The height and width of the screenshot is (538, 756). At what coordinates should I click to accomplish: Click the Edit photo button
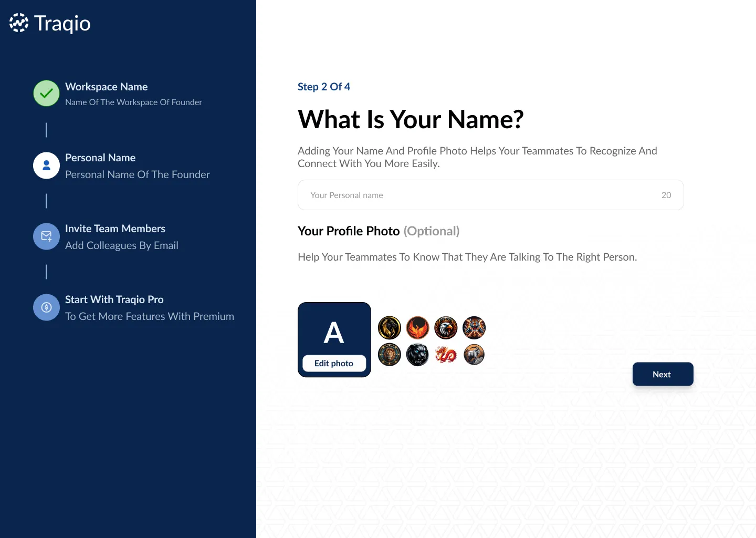pyautogui.click(x=334, y=363)
